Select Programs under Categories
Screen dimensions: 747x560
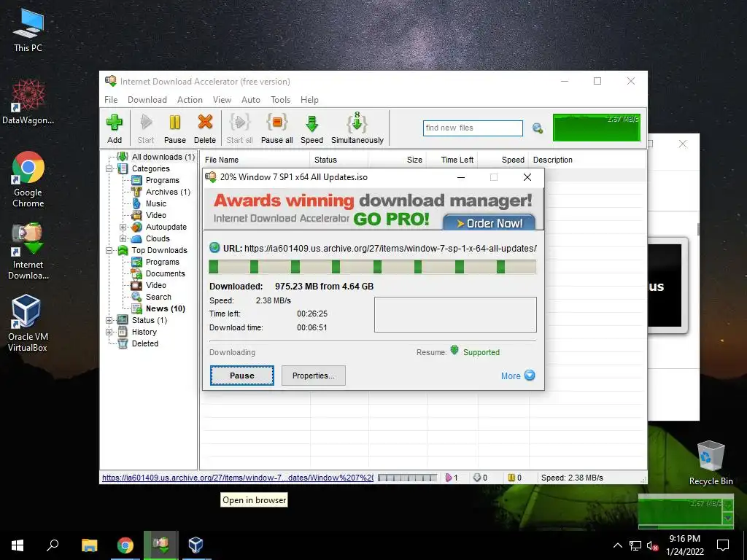click(163, 180)
